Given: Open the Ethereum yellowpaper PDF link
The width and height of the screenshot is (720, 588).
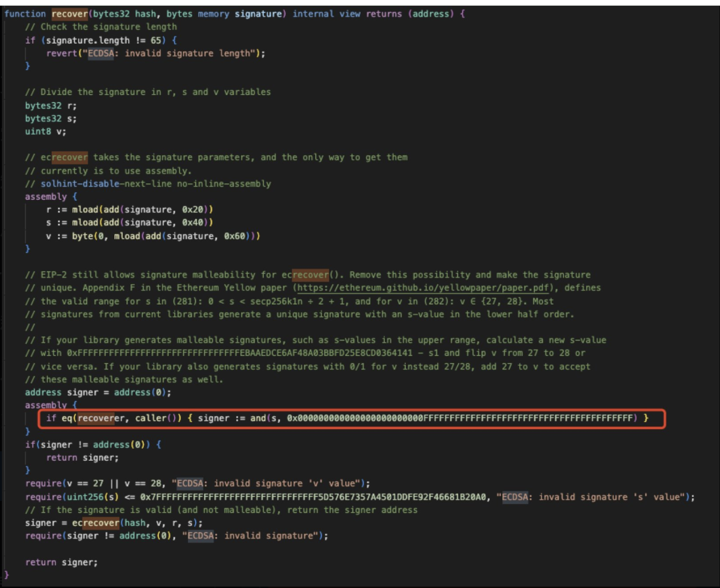Looking at the screenshot, I should pyautogui.click(x=423, y=288).
